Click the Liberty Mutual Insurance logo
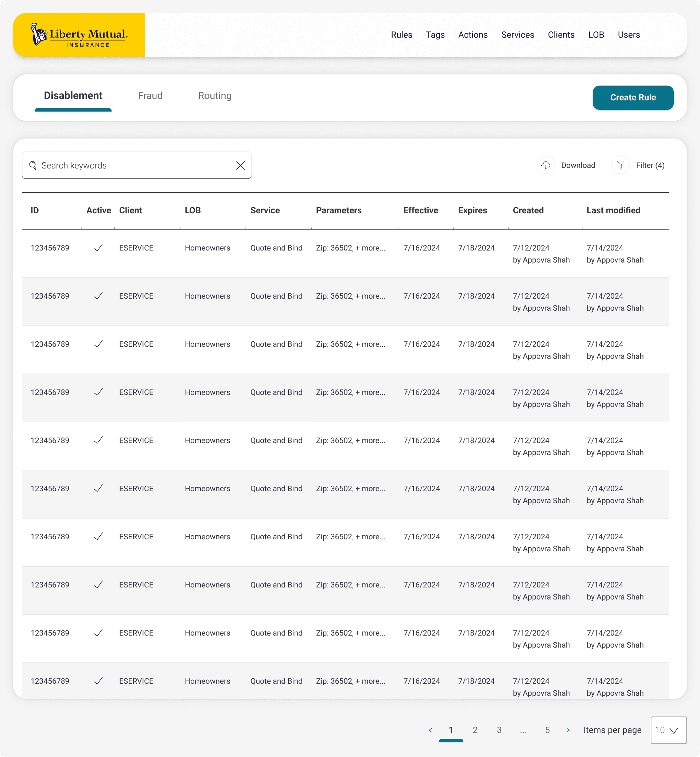 point(79,35)
